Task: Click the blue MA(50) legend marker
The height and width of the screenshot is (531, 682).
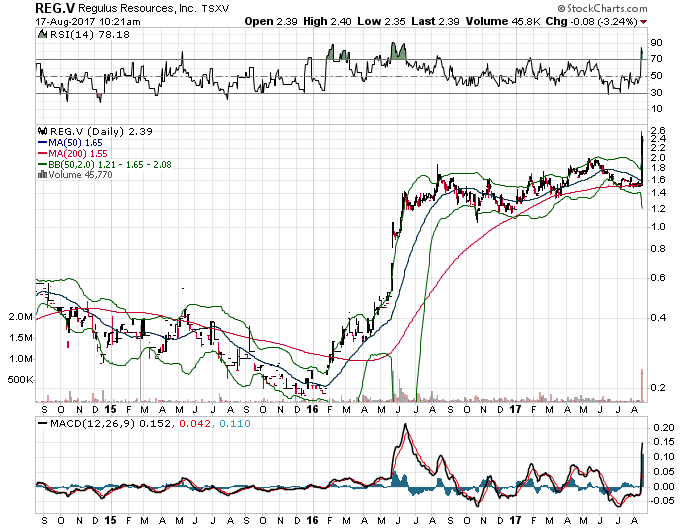Action: click(41, 144)
